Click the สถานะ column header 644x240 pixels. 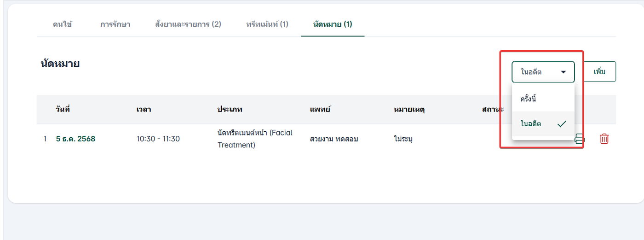493,110
